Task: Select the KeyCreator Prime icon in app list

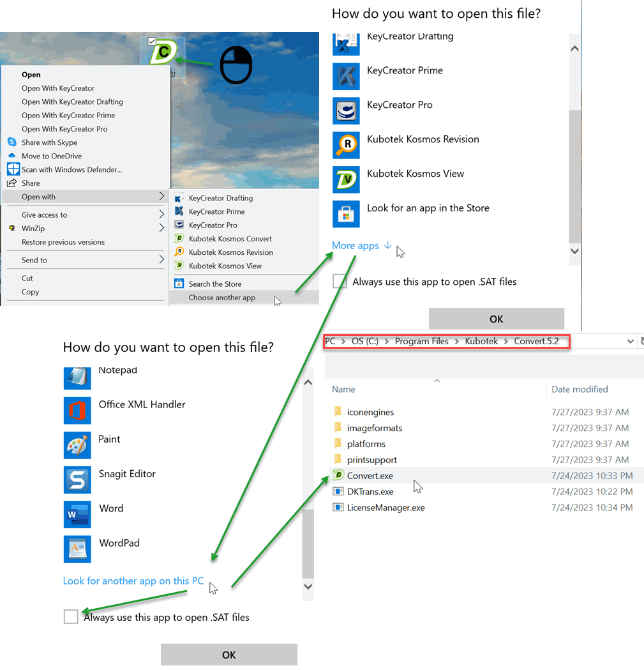Action: [346, 76]
